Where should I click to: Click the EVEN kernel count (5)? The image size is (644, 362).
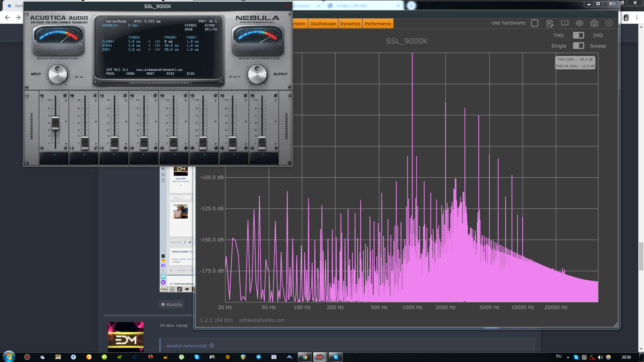tap(157, 46)
